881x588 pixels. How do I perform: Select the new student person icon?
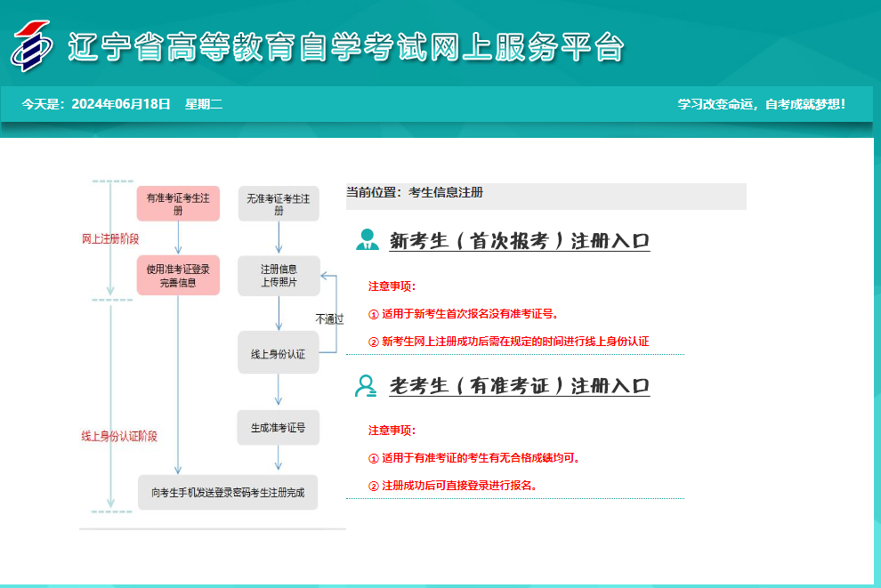(367, 238)
